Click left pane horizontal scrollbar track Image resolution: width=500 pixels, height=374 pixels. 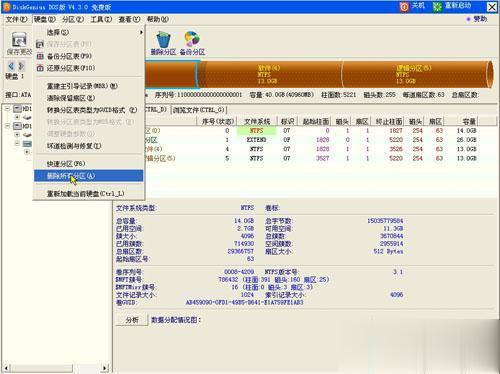click(55, 368)
